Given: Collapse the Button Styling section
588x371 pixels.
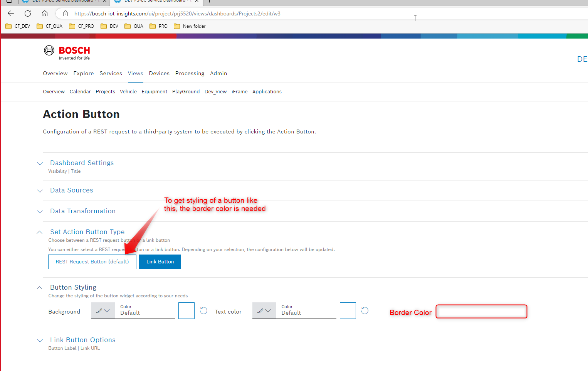Looking at the screenshot, I should tap(73, 287).
